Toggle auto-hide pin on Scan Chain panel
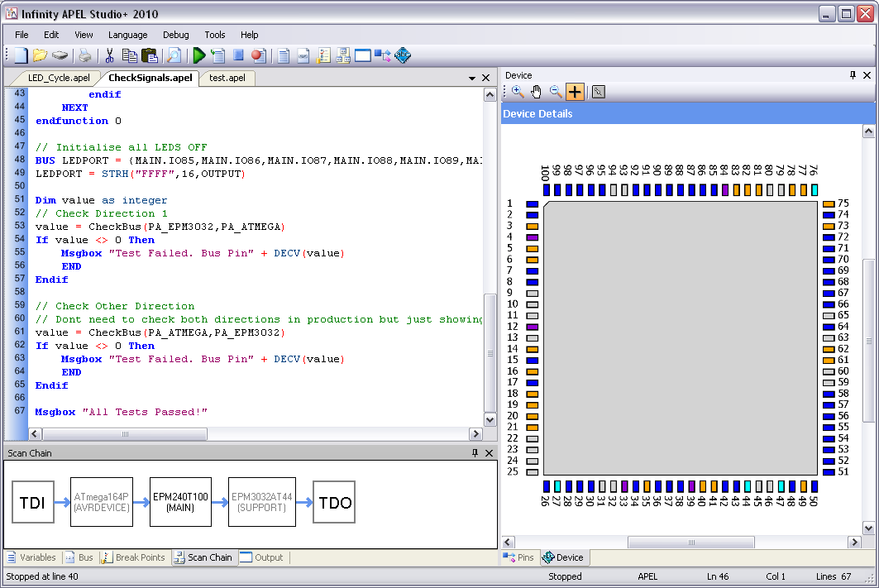The width and height of the screenshot is (879, 588). (475, 453)
